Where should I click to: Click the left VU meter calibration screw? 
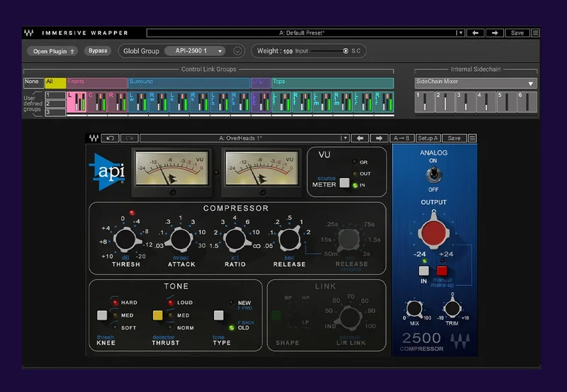[x=172, y=191]
